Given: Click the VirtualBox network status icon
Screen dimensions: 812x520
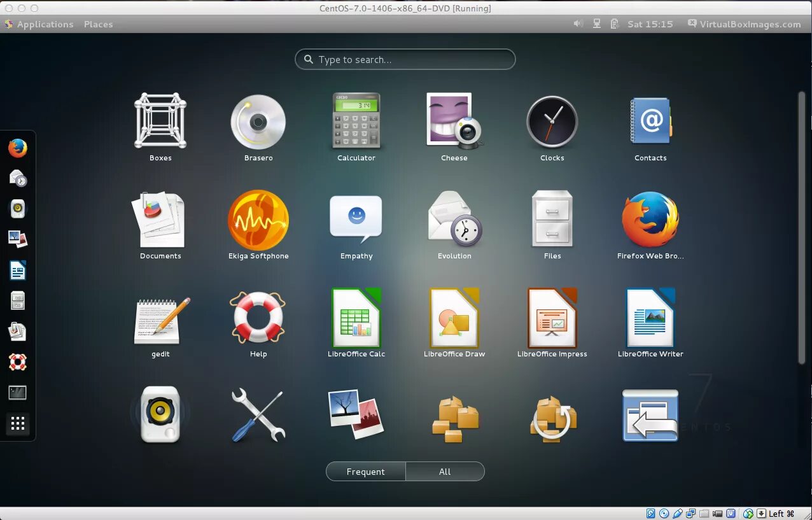Looking at the screenshot, I should click(x=690, y=513).
